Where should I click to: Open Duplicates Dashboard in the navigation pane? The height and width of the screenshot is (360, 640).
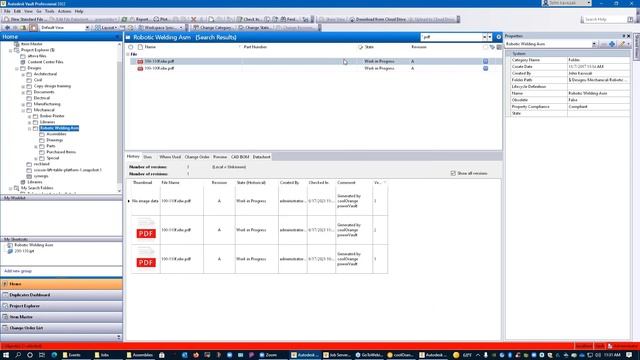(61, 295)
